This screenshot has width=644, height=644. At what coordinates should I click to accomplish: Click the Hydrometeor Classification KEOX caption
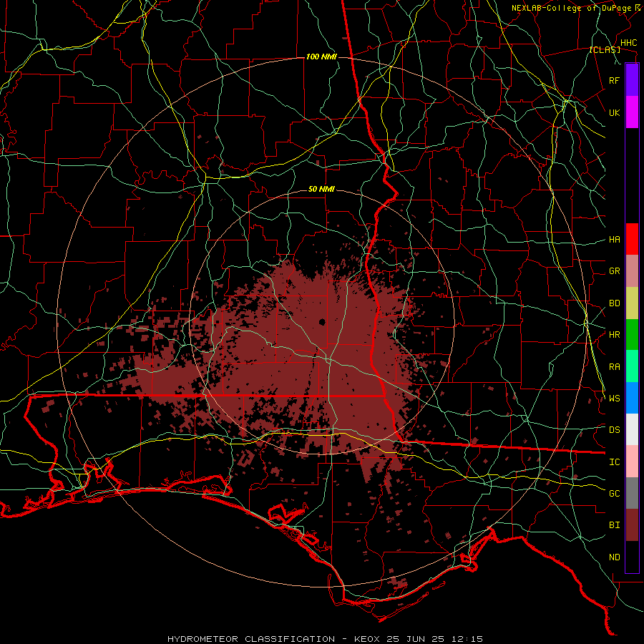point(325,639)
